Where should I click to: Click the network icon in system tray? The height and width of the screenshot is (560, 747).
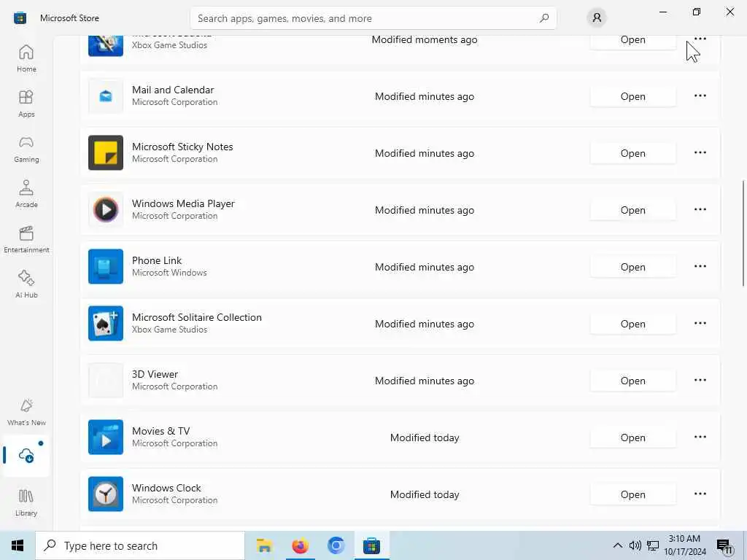point(653,545)
